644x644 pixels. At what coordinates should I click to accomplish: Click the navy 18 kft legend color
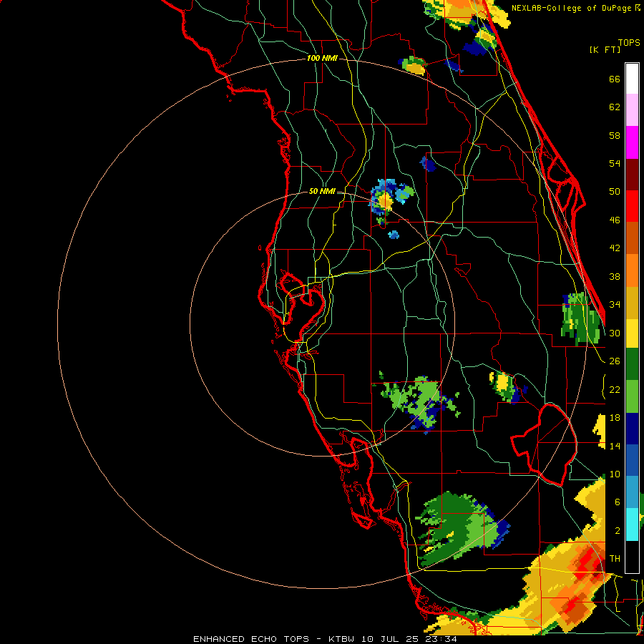pyautogui.click(x=632, y=429)
